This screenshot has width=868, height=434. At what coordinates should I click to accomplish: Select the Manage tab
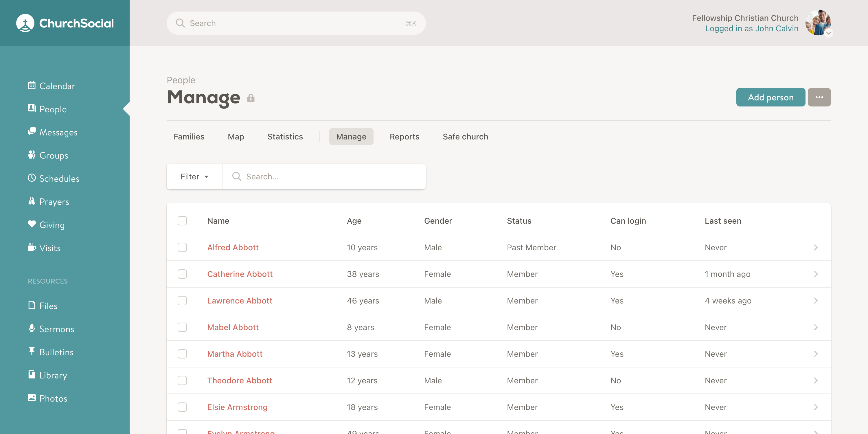pyautogui.click(x=351, y=137)
